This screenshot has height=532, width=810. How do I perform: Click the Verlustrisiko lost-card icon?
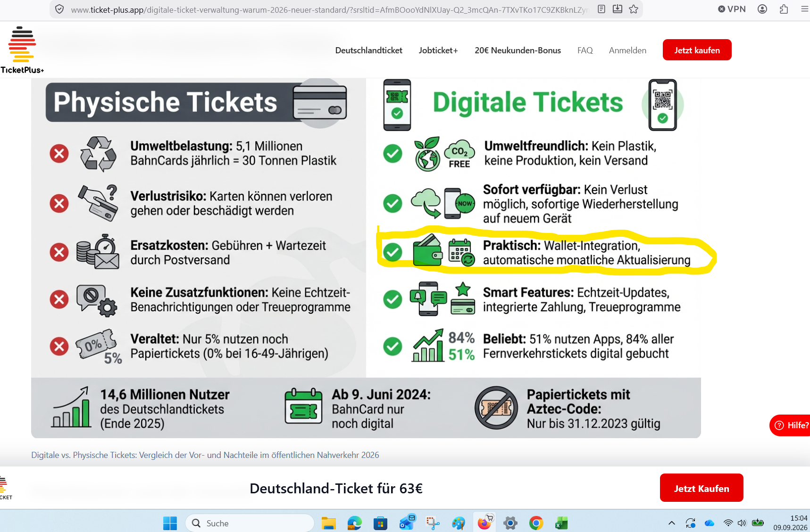98,203
